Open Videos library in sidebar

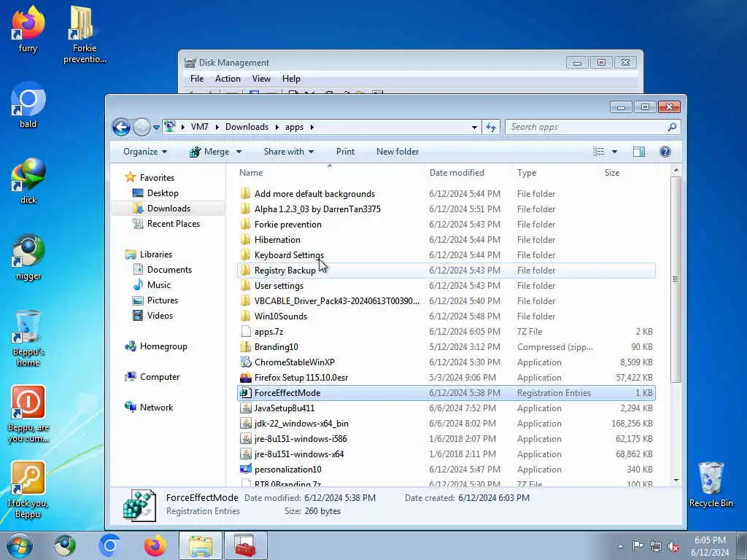pyautogui.click(x=160, y=315)
